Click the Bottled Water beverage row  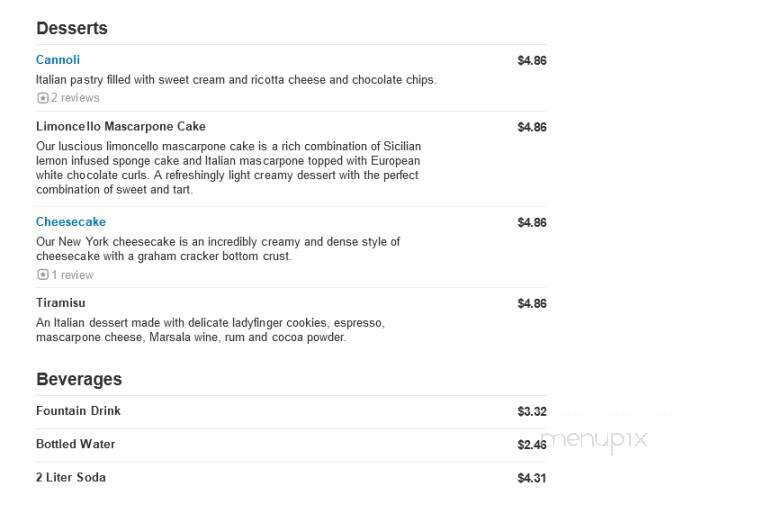pyautogui.click(x=291, y=445)
